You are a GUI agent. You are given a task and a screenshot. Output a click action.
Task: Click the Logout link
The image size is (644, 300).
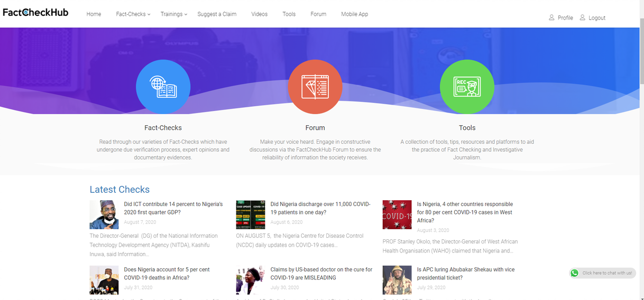coord(597,18)
